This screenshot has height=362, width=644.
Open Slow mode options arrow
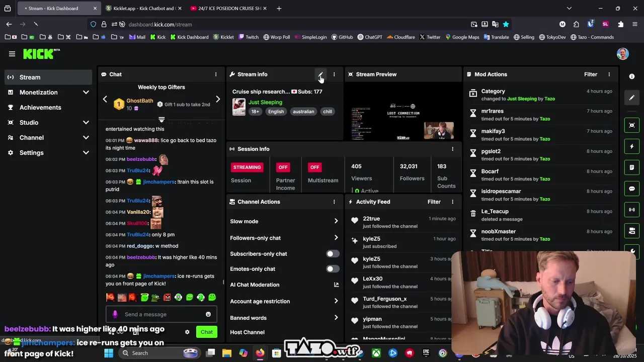(x=336, y=221)
